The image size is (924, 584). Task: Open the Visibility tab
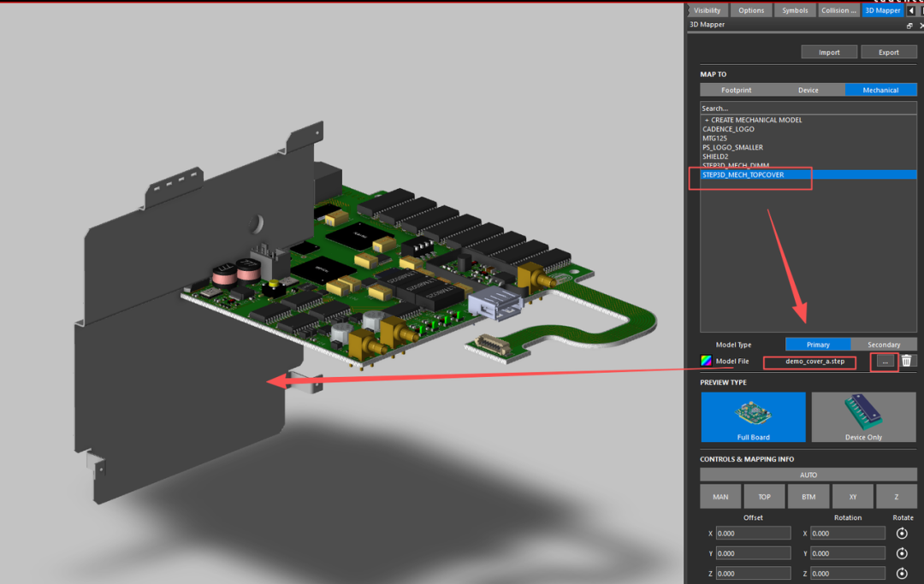707,10
